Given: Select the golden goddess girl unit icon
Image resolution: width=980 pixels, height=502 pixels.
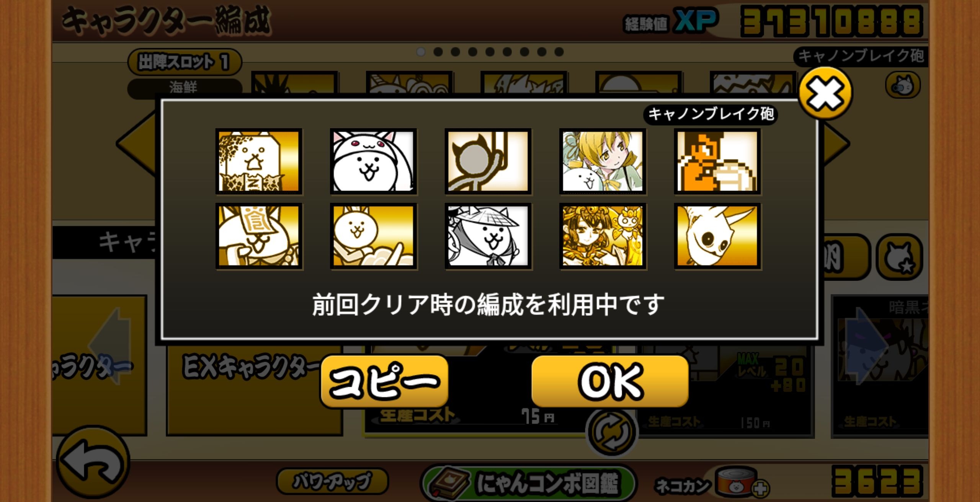Looking at the screenshot, I should (603, 236).
